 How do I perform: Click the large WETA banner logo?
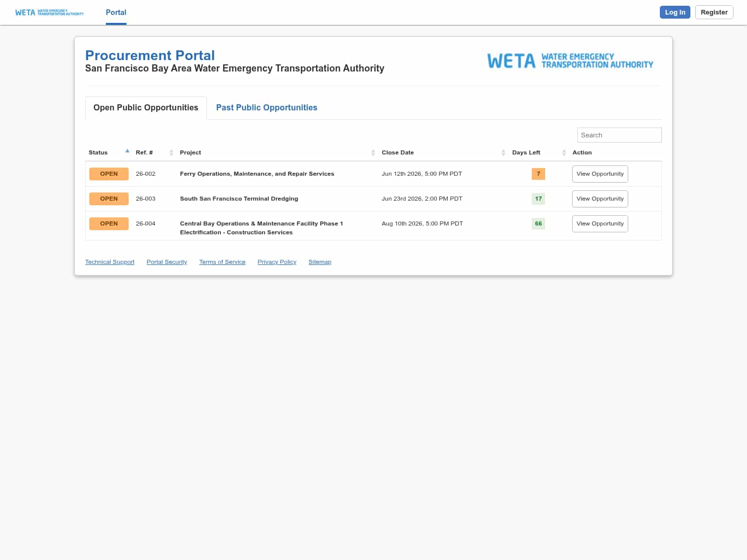coord(570,61)
